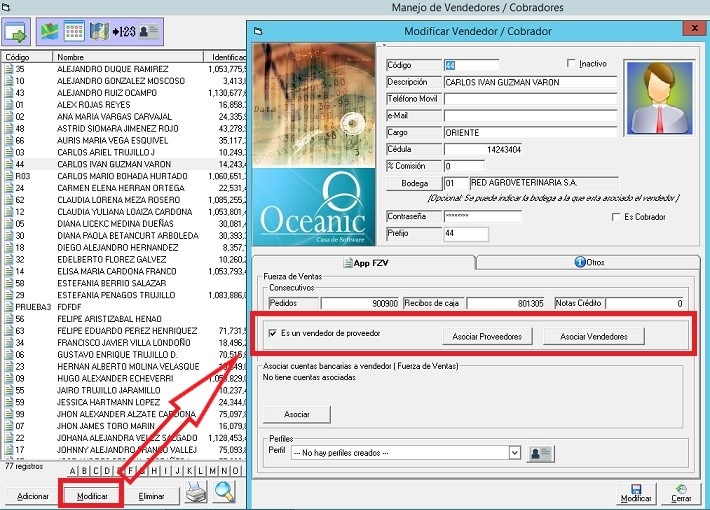Uncheck Es un vendedor de proveedor
710x510 pixels.
click(273, 334)
